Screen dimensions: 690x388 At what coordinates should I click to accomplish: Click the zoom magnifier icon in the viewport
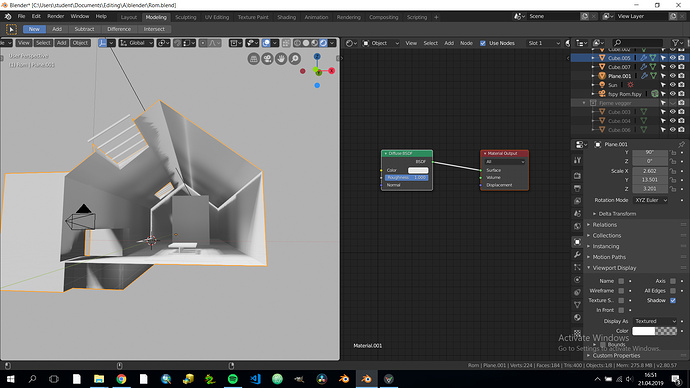[294, 59]
